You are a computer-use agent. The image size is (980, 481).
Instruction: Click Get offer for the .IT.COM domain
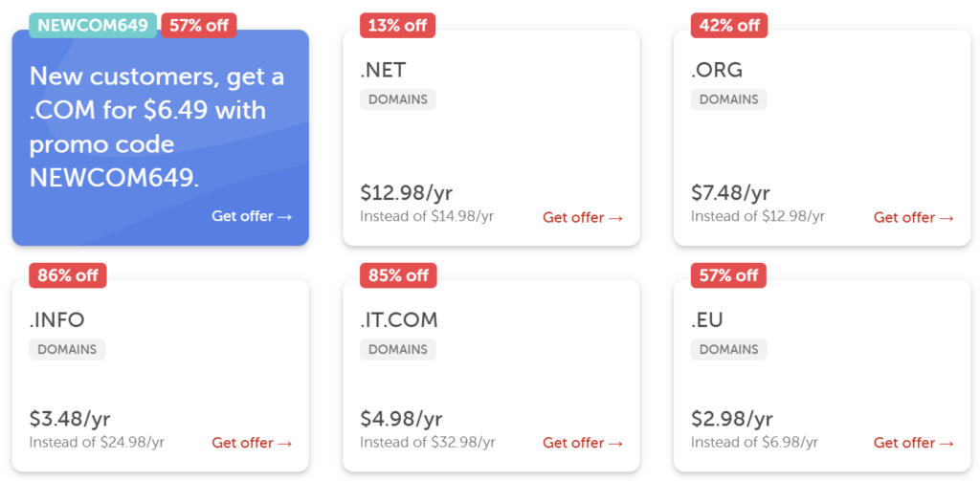tap(583, 443)
